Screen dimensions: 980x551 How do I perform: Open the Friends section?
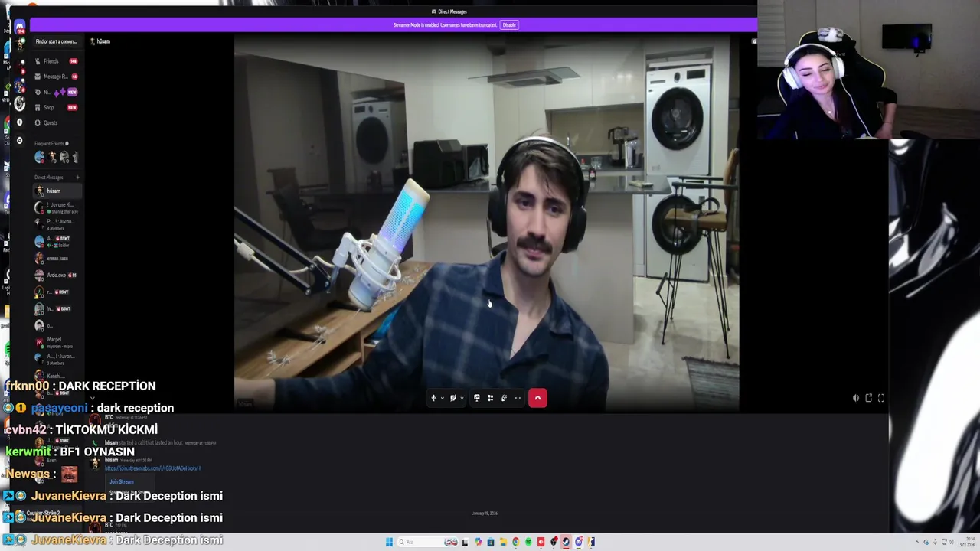click(x=56, y=61)
